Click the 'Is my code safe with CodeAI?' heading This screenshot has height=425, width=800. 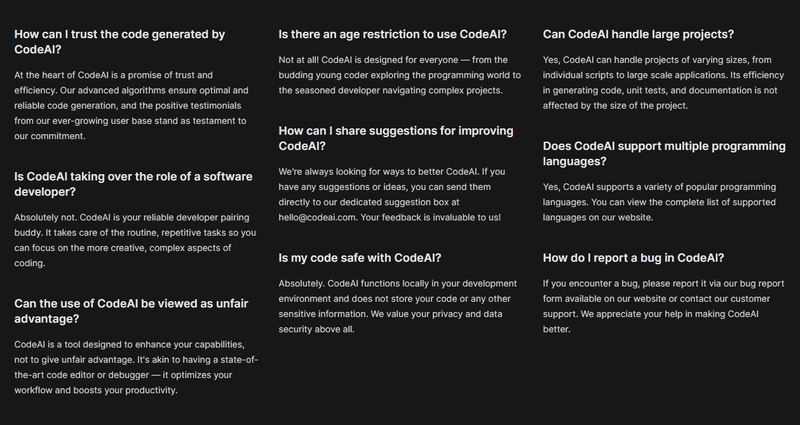point(360,258)
